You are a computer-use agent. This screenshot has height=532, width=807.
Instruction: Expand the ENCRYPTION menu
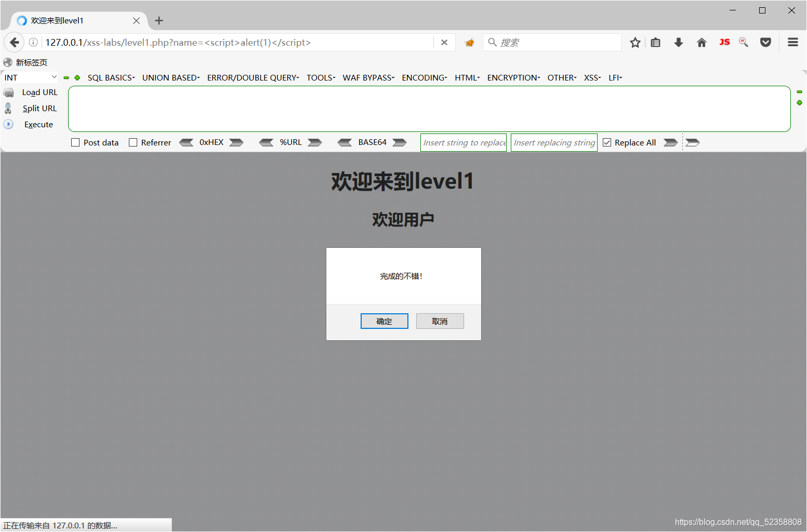(x=513, y=78)
